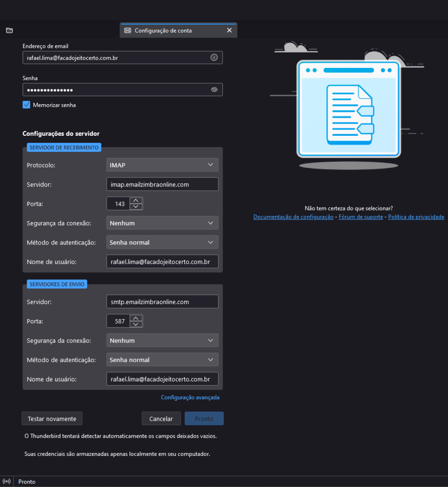Screen dimensions: 448x487
Task: Decrease the incoming port 143 with the down arrow
Action: coord(136,207)
